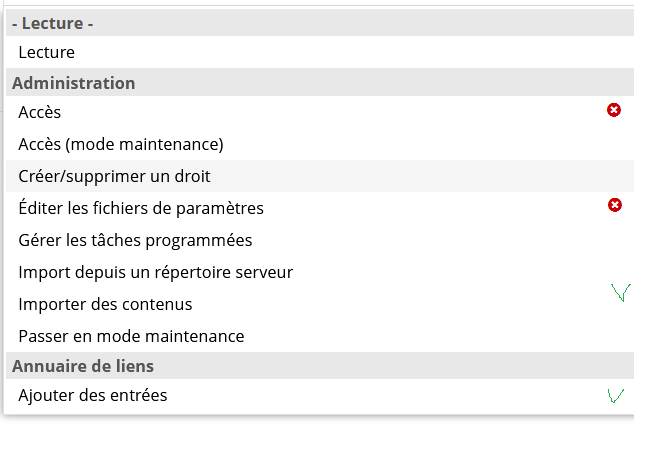Click the red cross icon beside Accès
Viewport: 648px width, 449px height.
(614, 110)
